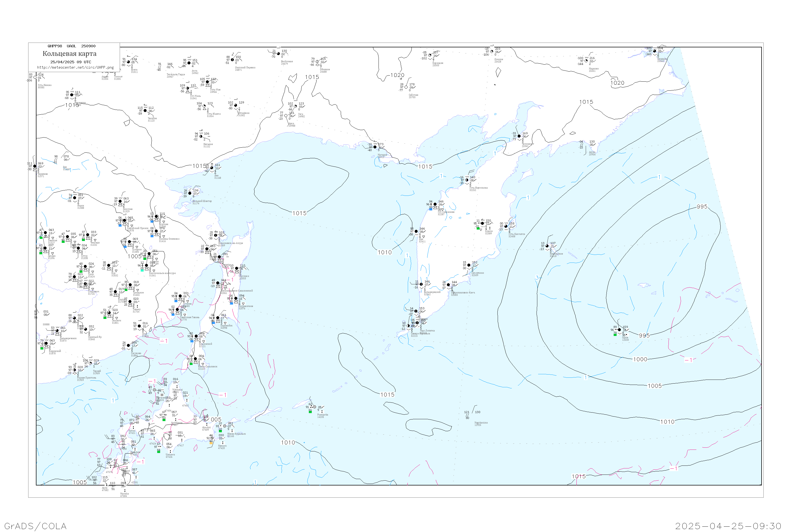Click the Чульбю station filled circle
Image resolution: width=798 pixels, height=532 pixels.
145,111
